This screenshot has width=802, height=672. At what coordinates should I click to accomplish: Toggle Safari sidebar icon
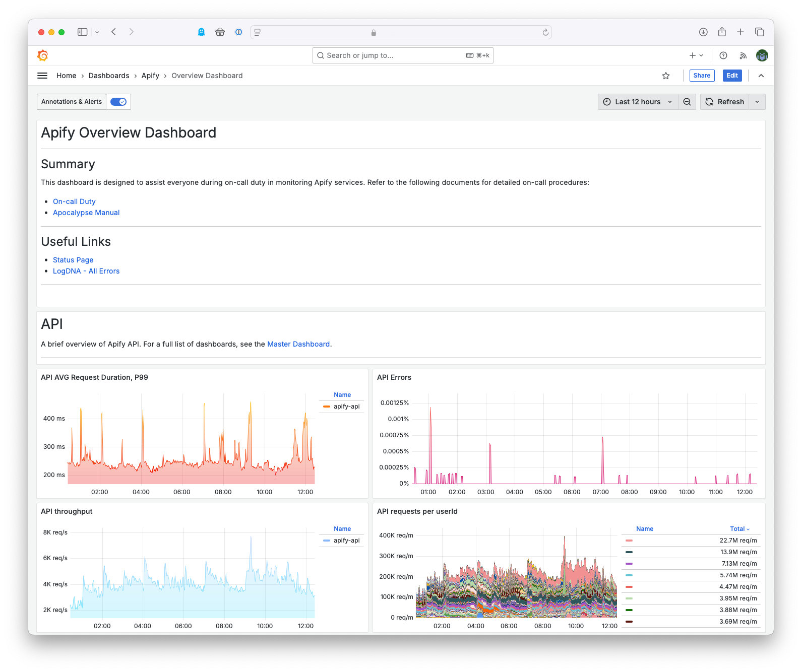coord(82,32)
